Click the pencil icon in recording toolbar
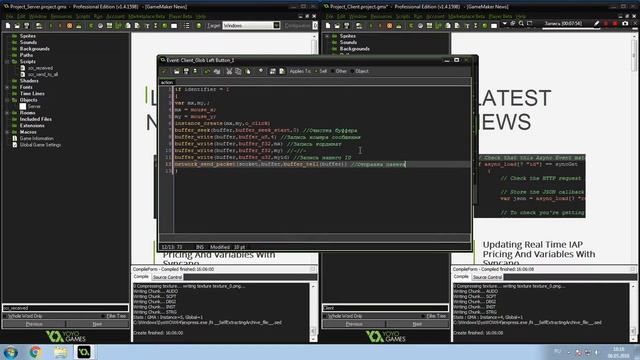The image size is (640, 360). [597, 24]
